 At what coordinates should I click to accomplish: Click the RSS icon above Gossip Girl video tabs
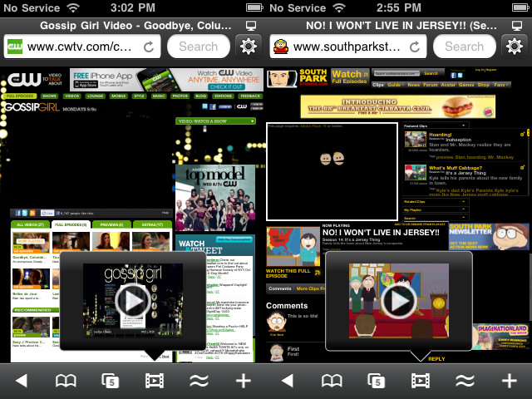[x=32, y=213]
